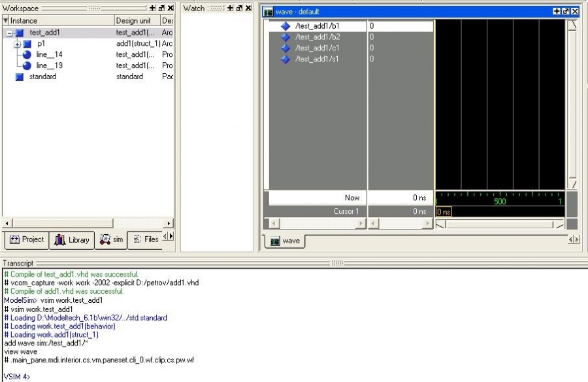Viewport: 588px width, 382px height.
Task: Collapse the test_add1 instance tree node
Action: 10,33
